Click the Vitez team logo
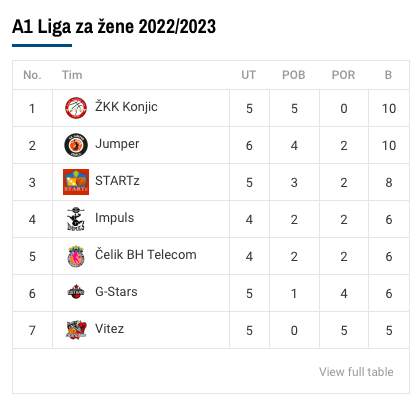 click(x=76, y=330)
